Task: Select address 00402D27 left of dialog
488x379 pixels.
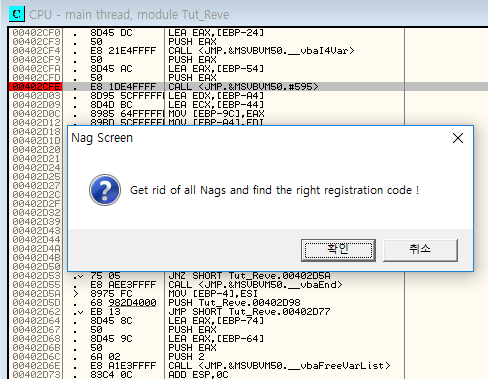Action: click(37, 186)
